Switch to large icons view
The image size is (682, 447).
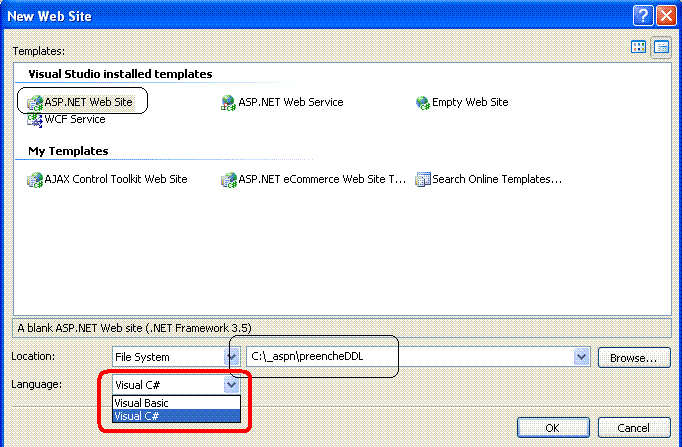[638, 47]
